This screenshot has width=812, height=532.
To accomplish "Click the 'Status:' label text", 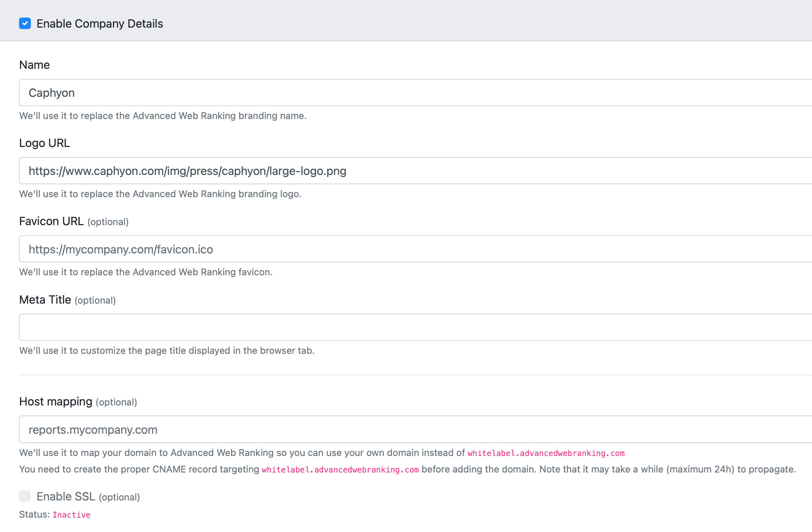I will (x=34, y=514).
